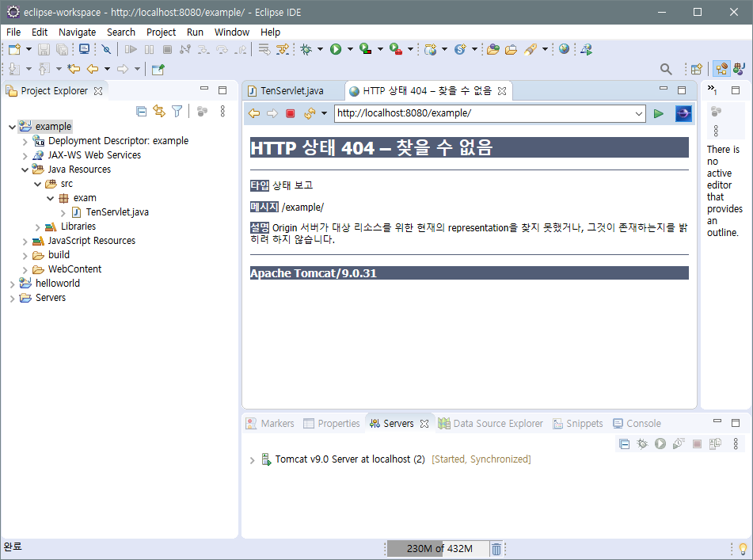Image resolution: width=753 pixels, height=560 pixels.
Task: Expand the Libraries node
Action: tap(38, 227)
